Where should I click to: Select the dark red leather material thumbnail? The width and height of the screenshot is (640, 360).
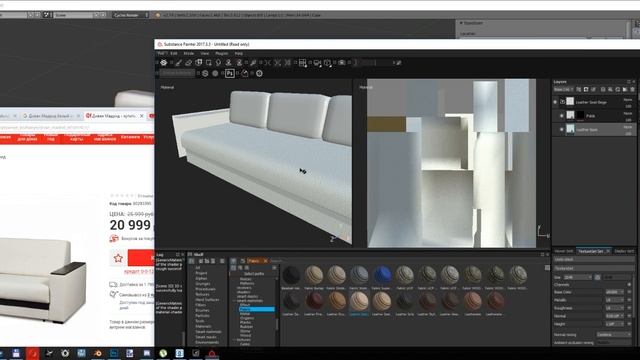pos(314,301)
